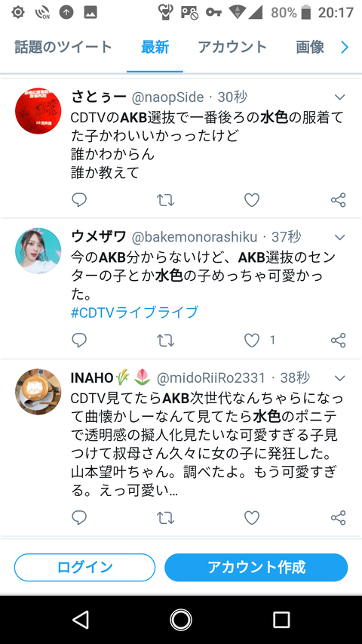Reply to ウメザワ's tweet

click(79, 340)
